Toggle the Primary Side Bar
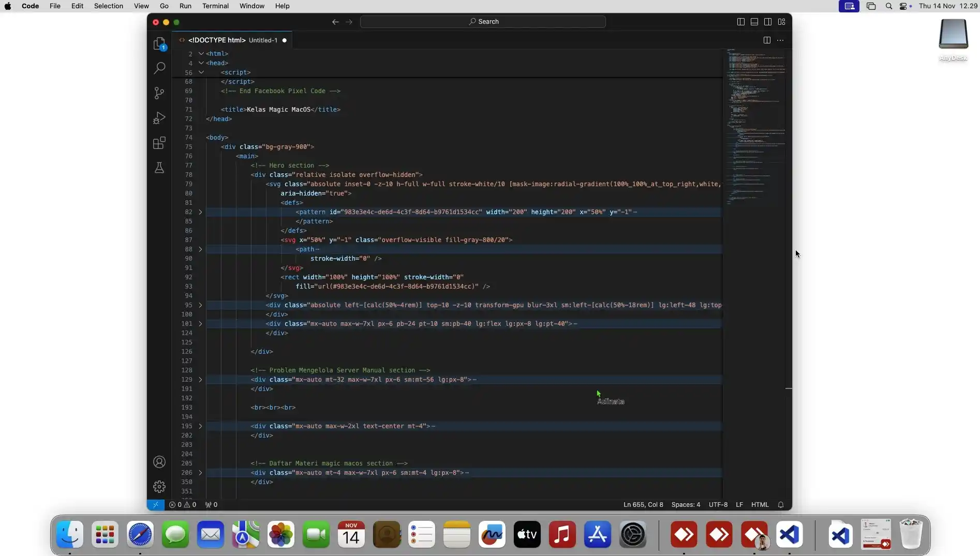Screen dimensions: 980x556 click(741, 22)
